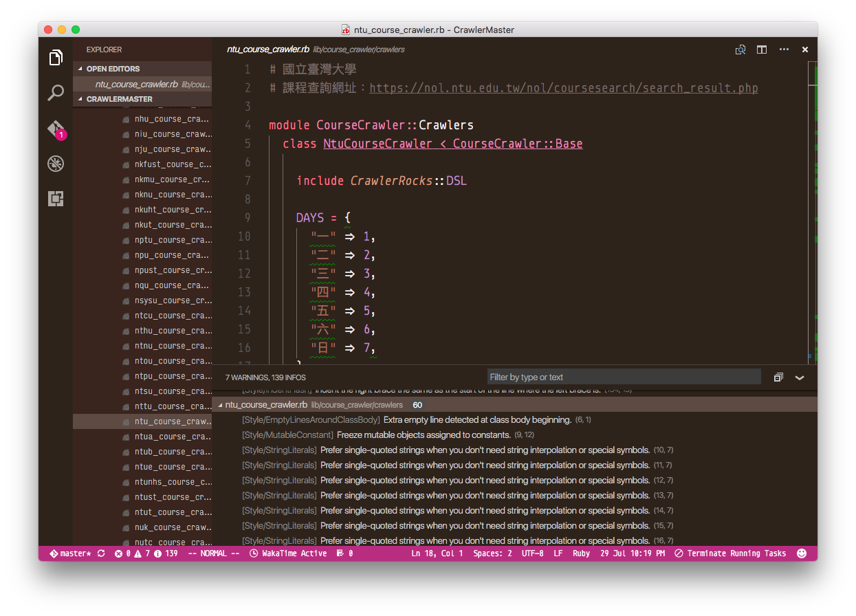
Task: Hide the Problems panel with the chevron
Action: click(x=800, y=377)
